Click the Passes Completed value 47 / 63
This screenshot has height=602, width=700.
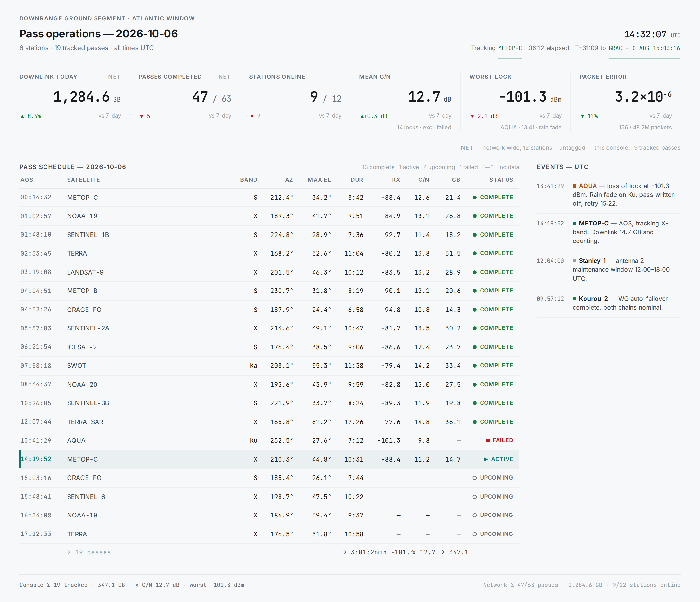tap(211, 97)
